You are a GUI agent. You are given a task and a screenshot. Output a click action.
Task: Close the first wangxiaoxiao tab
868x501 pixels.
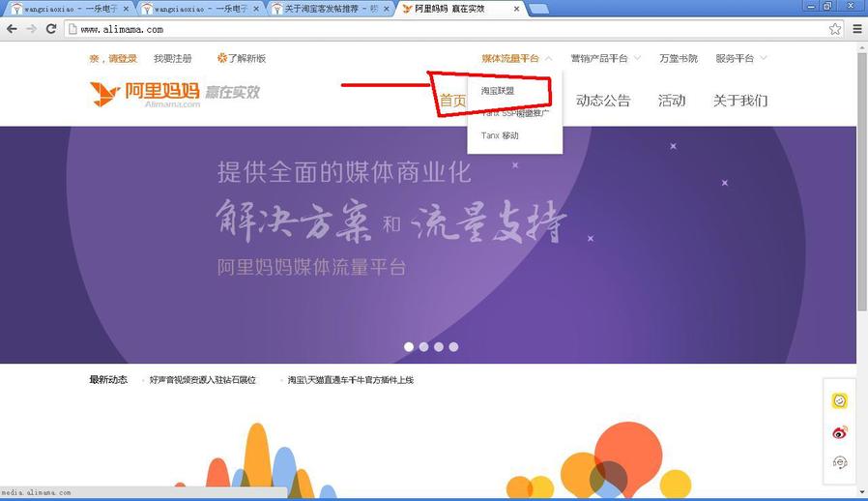tap(126, 9)
